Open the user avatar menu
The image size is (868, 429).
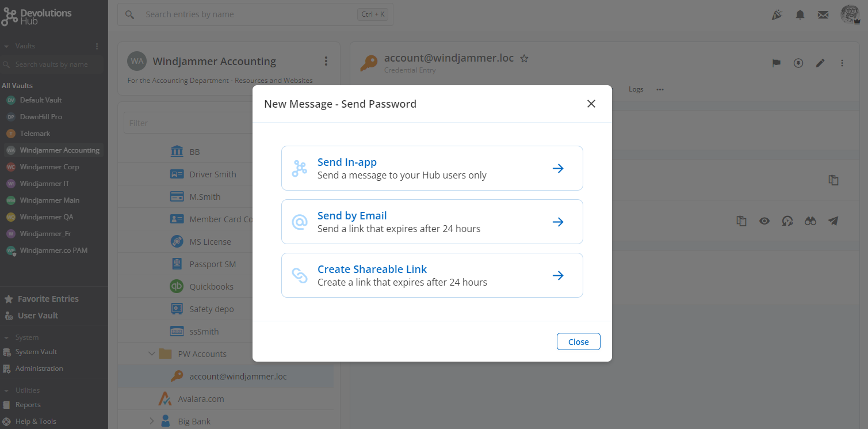pos(850,15)
